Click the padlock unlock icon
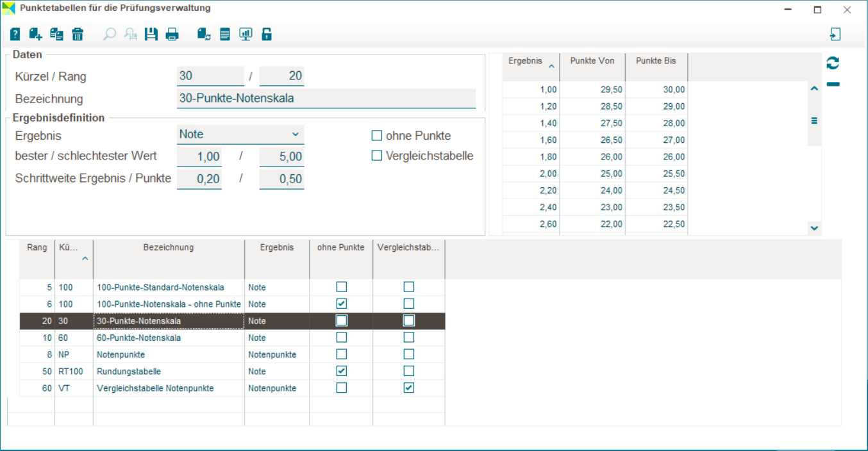The height and width of the screenshot is (451, 868). pyautogui.click(x=267, y=35)
